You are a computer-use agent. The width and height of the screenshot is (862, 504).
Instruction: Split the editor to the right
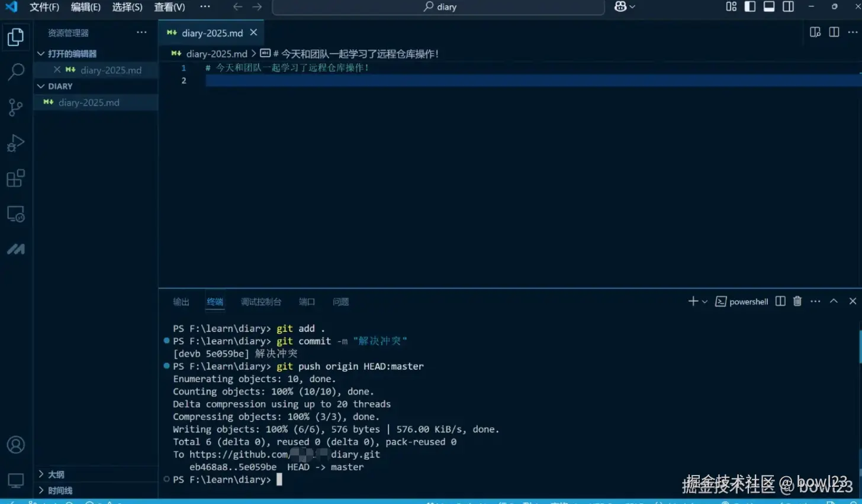[834, 32]
